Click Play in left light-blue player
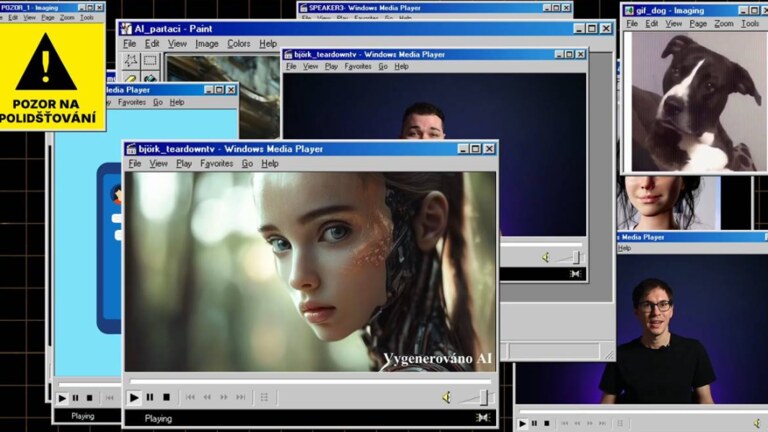Viewport: 768px width, 432px height. (x=62, y=398)
